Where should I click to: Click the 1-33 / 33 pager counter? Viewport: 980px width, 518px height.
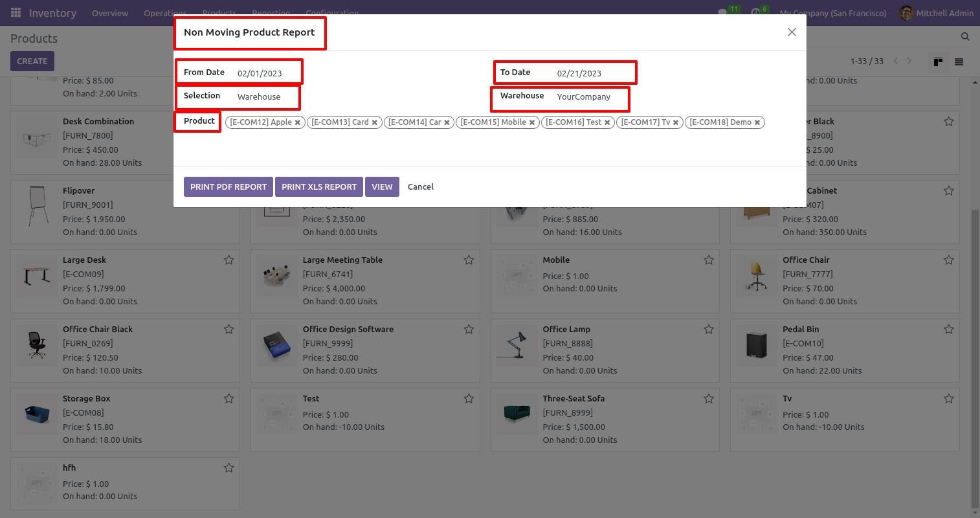867,61
